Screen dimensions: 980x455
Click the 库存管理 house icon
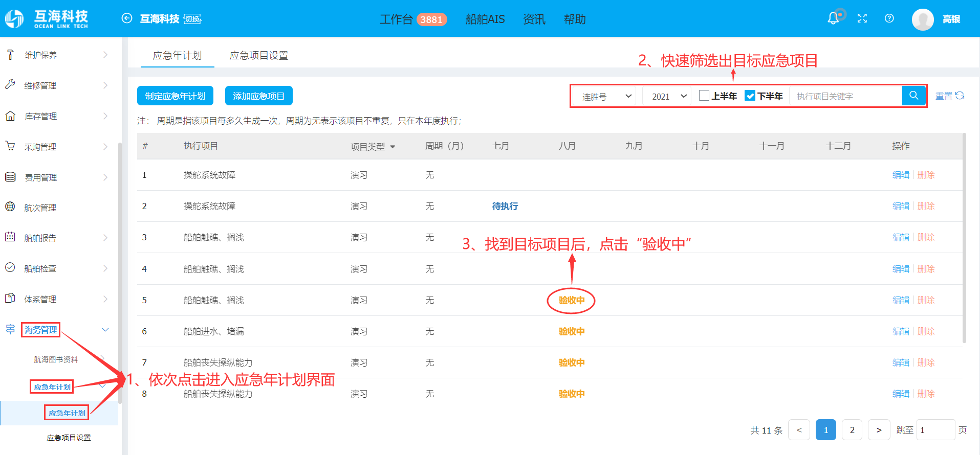coord(10,116)
